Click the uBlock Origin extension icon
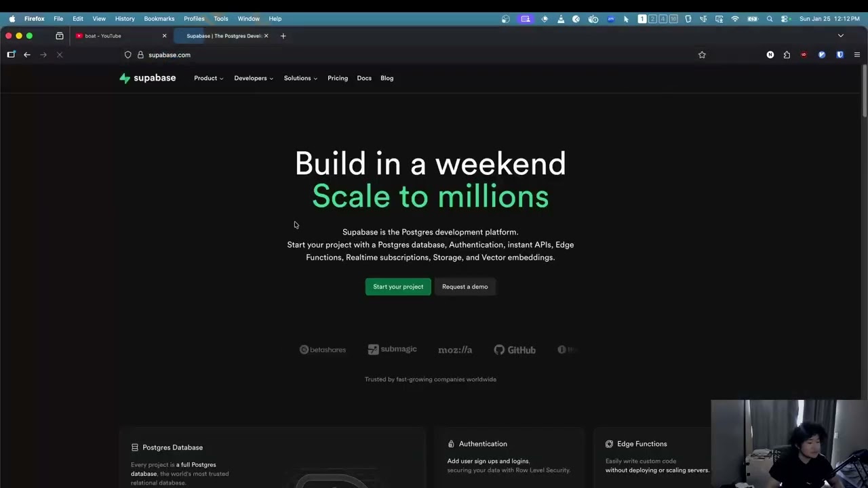 click(804, 55)
